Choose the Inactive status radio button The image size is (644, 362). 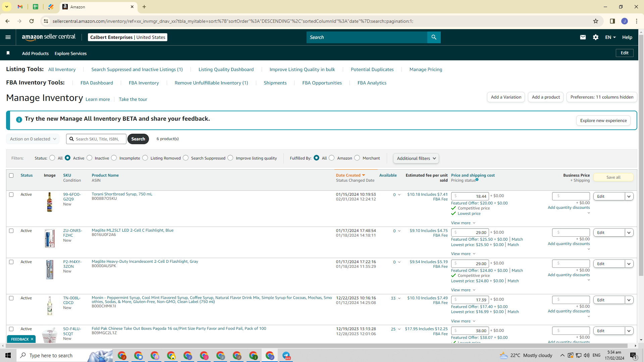[90, 158]
